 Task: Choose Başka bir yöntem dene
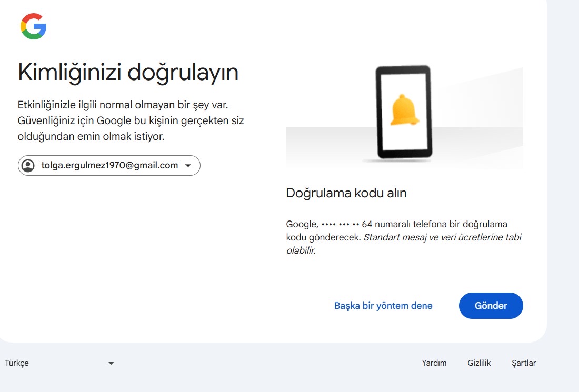point(383,306)
